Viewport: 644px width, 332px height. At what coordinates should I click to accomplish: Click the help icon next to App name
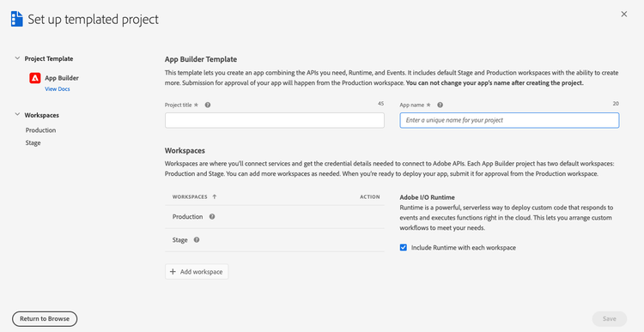[x=440, y=105]
